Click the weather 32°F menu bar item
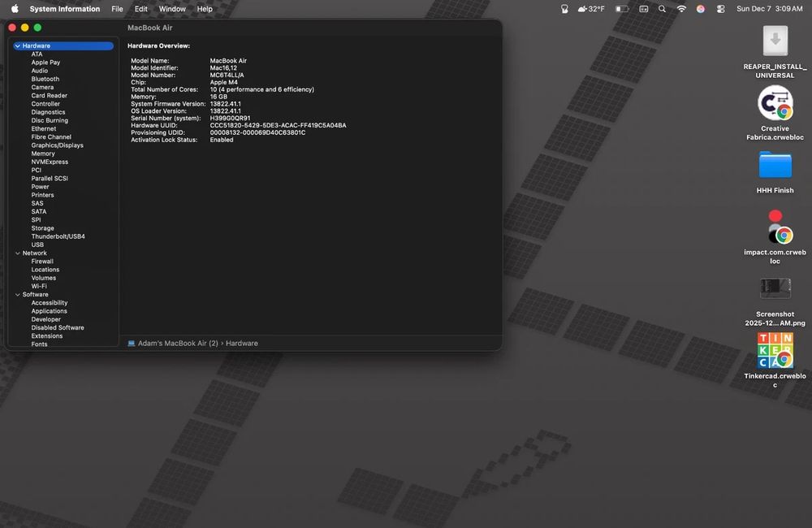This screenshot has width=812, height=528. [x=591, y=9]
